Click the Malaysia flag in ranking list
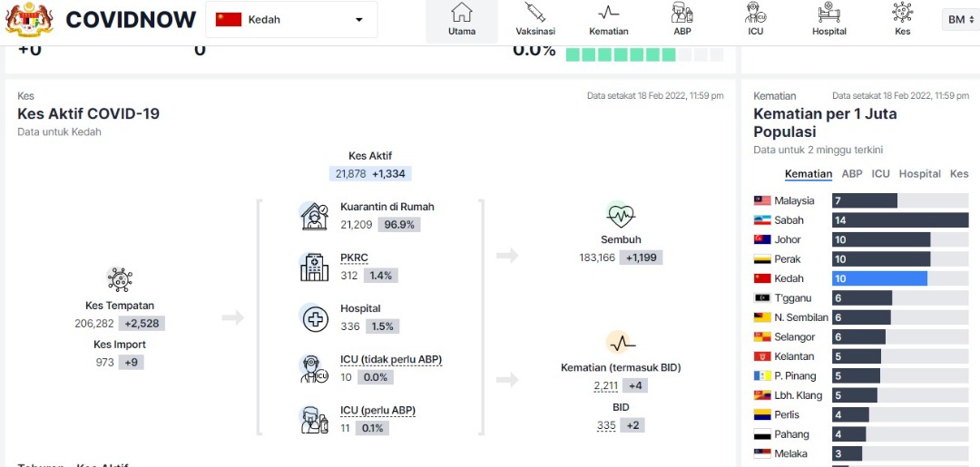 click(762, 200)
